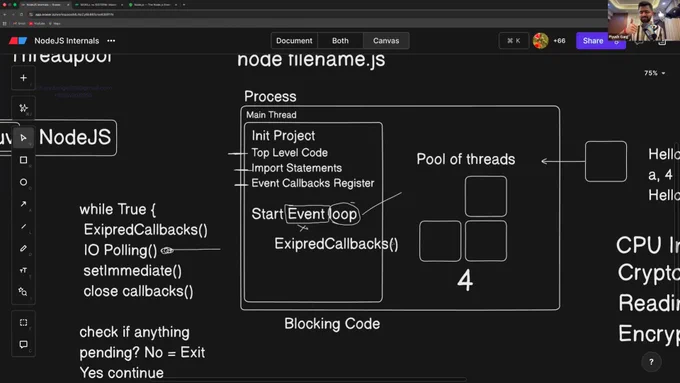The height and width of the screenshot is (383, 680).
Task: Click the number 4 under thread boxes
Action: pos(465,280)
